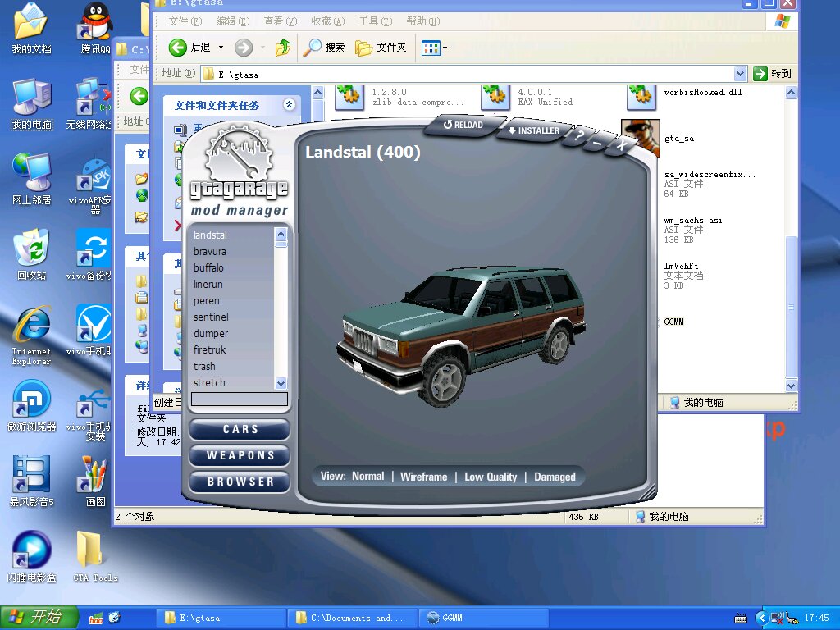Viewport: 840px width, 630px height.
Task: Set view mode to Low Quality
Action: coord(491,477)
